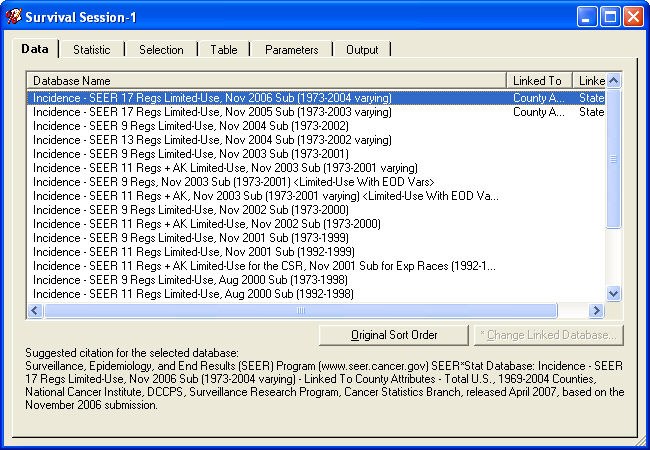Open the Parameters tab
Screen dimensions: 650x450
tap(291, 50)
